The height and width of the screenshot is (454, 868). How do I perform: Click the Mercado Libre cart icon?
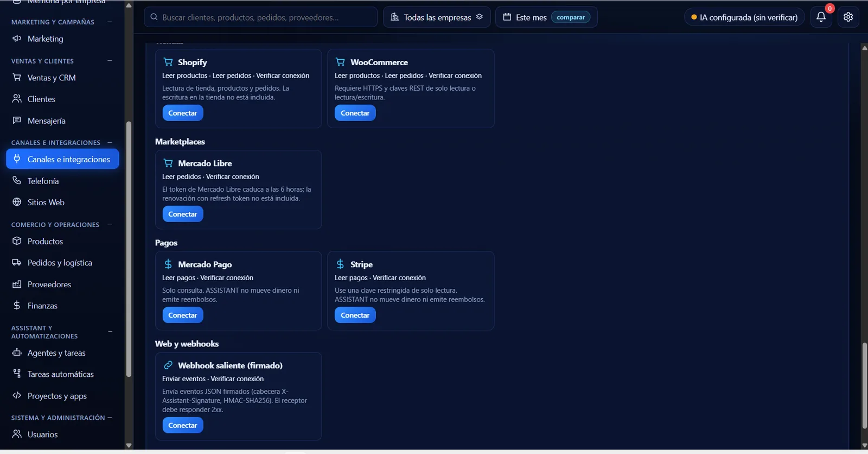[168, 163]
